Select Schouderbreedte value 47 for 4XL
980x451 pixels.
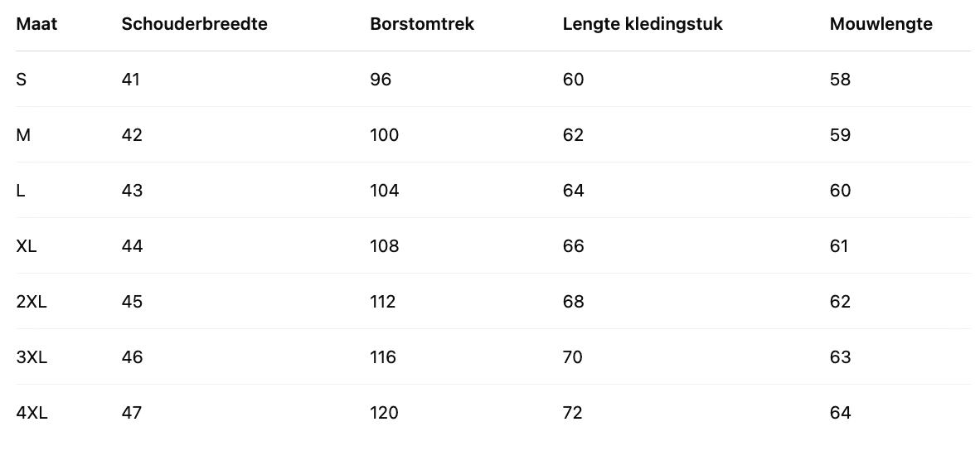click(x=132, y=413)
